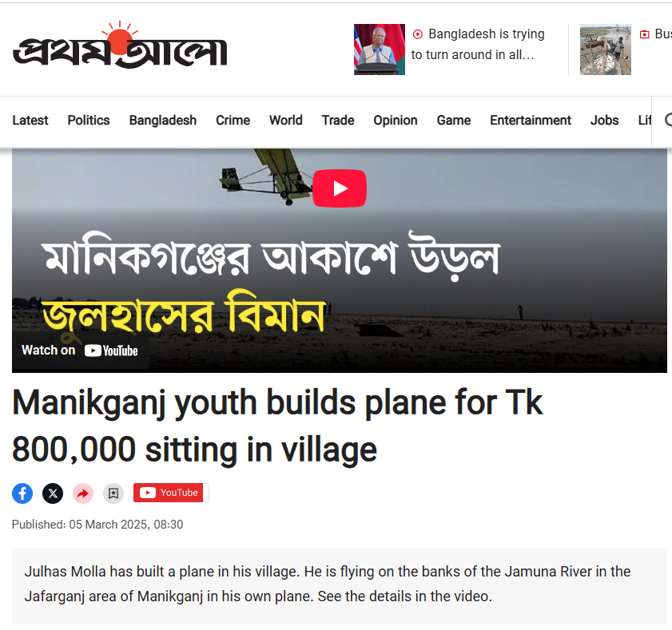Open the Trade section
The height and width of the screenshot is (630, 672).
(x=338, y=121)
